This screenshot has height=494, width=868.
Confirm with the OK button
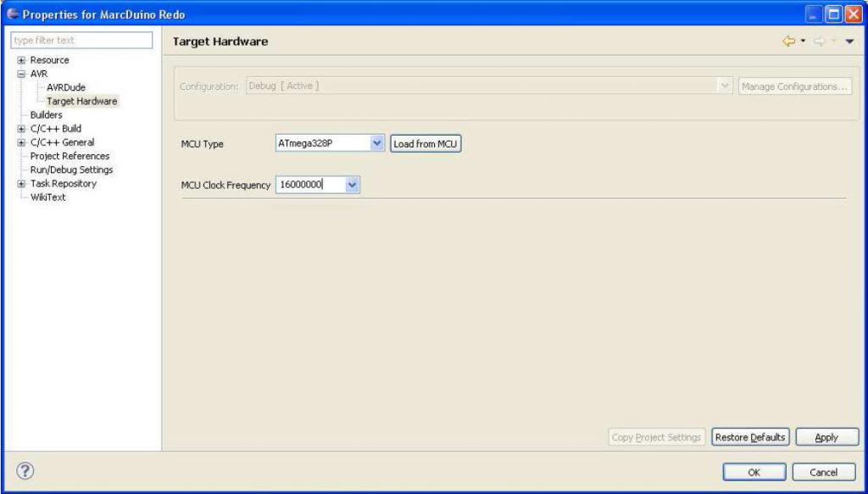(x=754, y=473)
